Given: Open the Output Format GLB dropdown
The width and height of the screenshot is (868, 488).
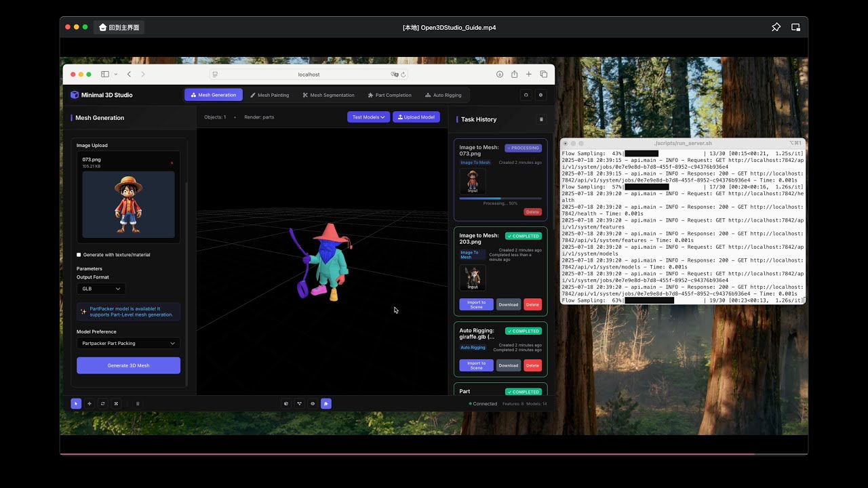Looking at the screenshot, I should point(101,289).
